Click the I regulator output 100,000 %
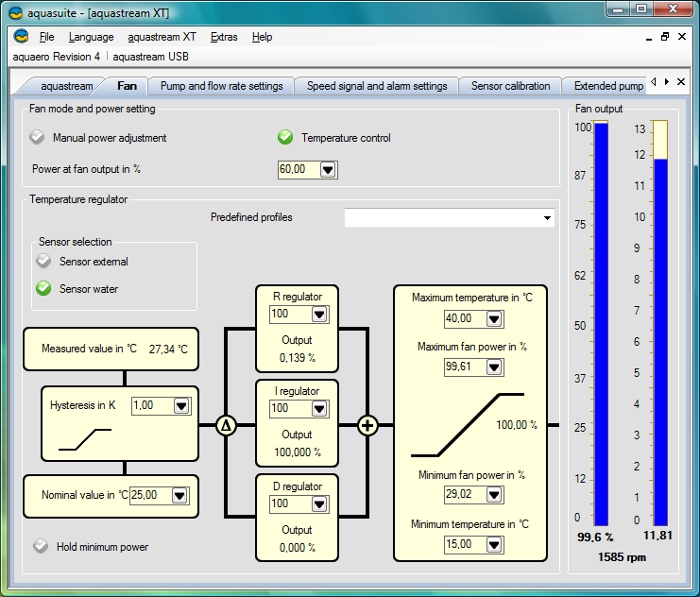The height and width of the screenshot is (597, 700). (298, 452)
